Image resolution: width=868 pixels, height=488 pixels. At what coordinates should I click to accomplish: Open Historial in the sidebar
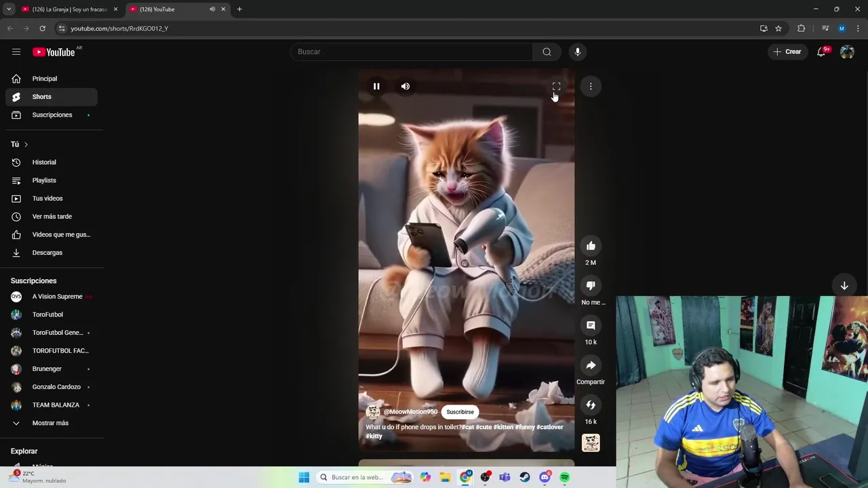[52, 163]
